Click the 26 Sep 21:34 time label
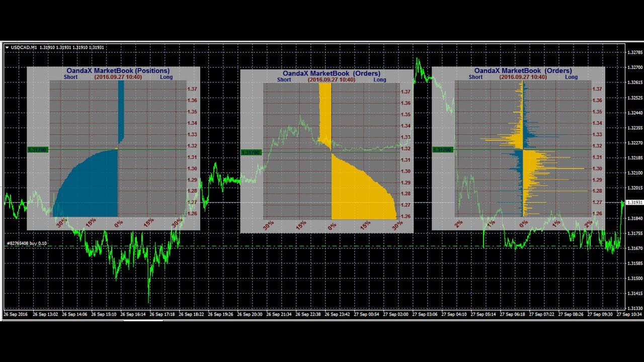 coord(279,314)
